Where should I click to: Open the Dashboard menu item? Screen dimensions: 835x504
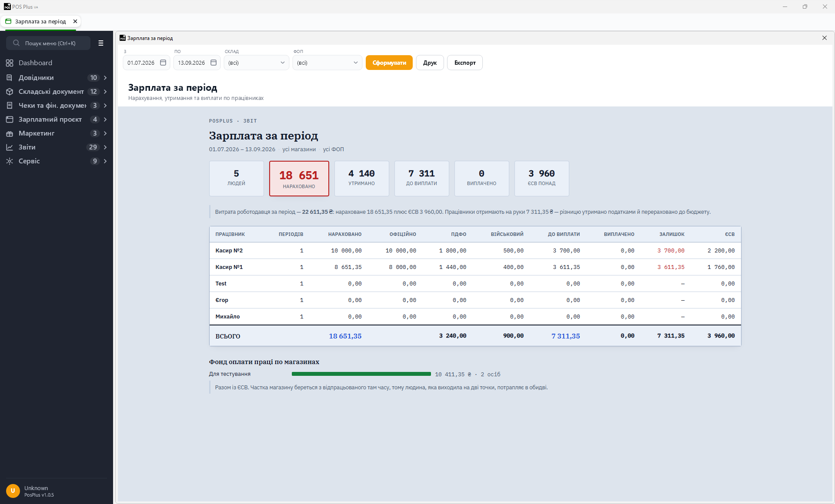tap(57, 63)
